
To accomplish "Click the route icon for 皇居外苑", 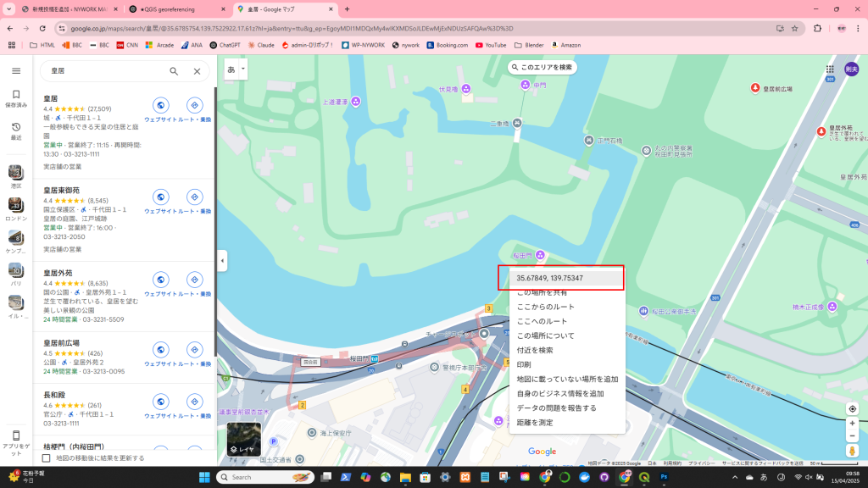I will [x=194, y=280].
